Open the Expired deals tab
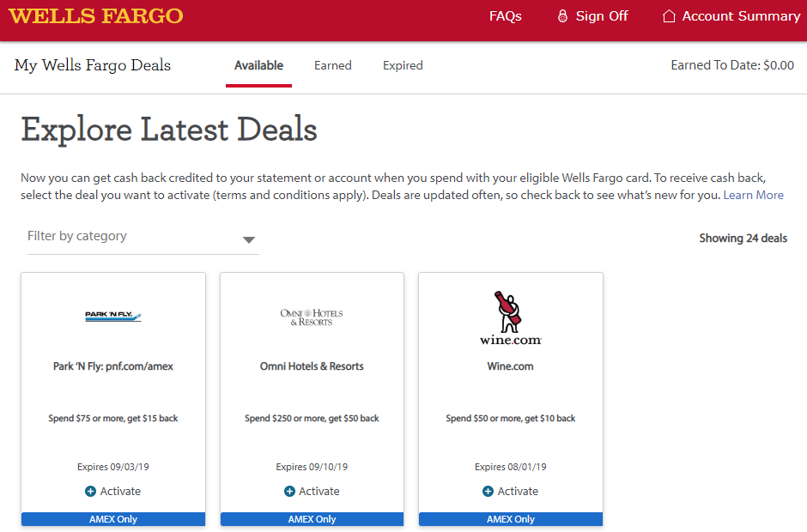Viewport: 807px width, 532px height. pos(402,65)
